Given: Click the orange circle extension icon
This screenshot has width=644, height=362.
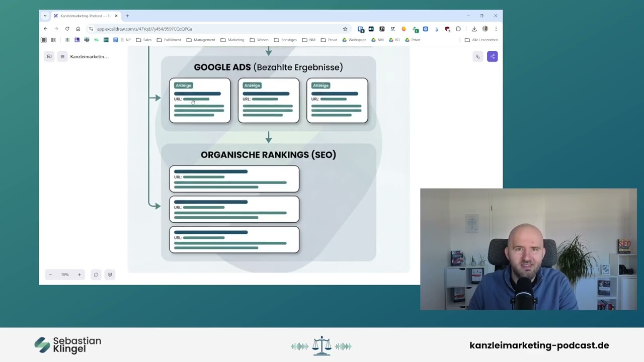Looking at the screenshot, I should pyautogui.click(x=404, y=29).
